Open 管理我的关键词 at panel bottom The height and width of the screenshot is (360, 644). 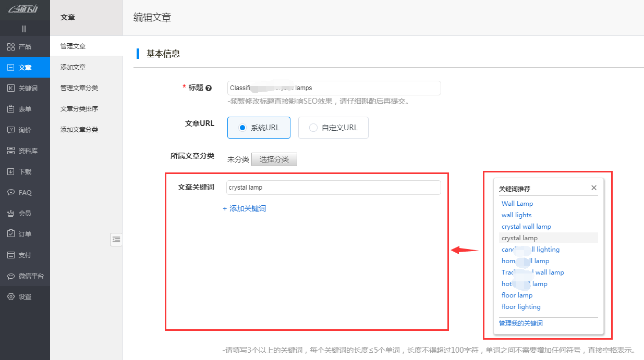tap(520, 323)
